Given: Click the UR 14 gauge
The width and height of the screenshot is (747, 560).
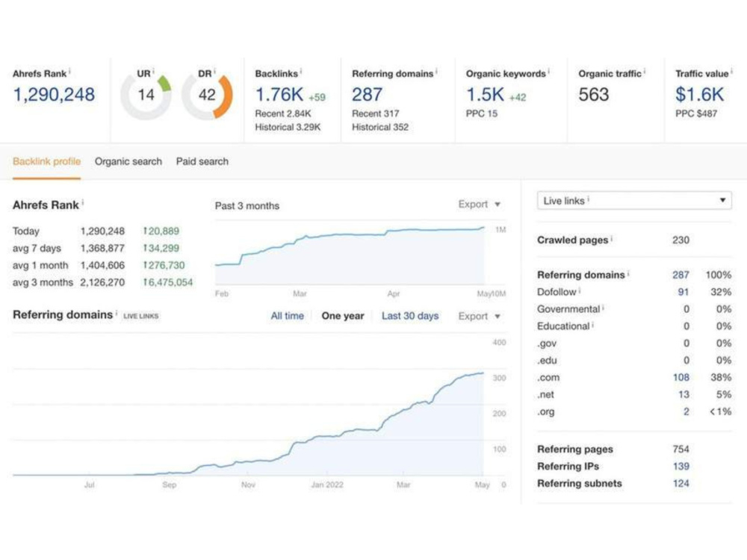Looking at the screenshot, I should (146, 95).
